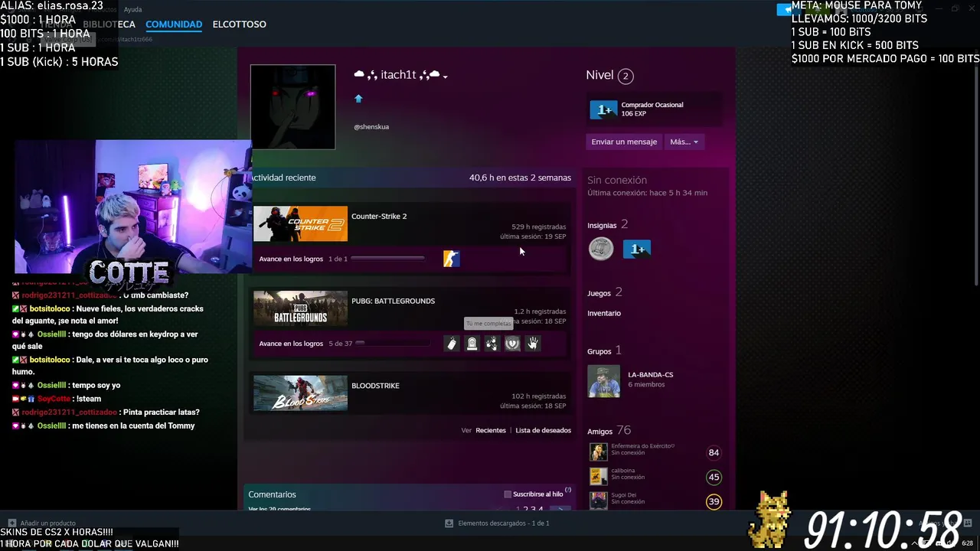Viewport: 980px width, 551px height.
Task: Open the BLOODSTRIKE title link
Action: 375,386
